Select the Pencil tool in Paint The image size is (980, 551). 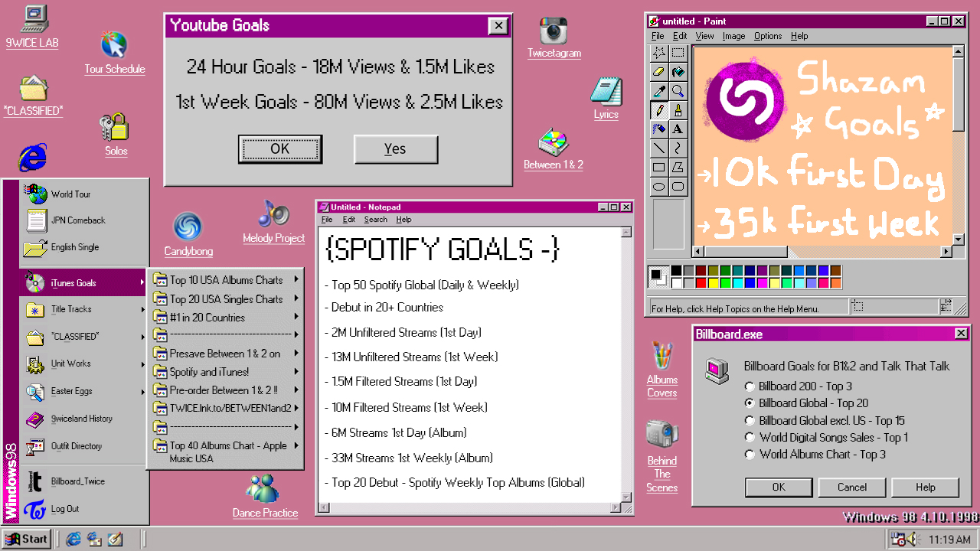click(658, 110)
